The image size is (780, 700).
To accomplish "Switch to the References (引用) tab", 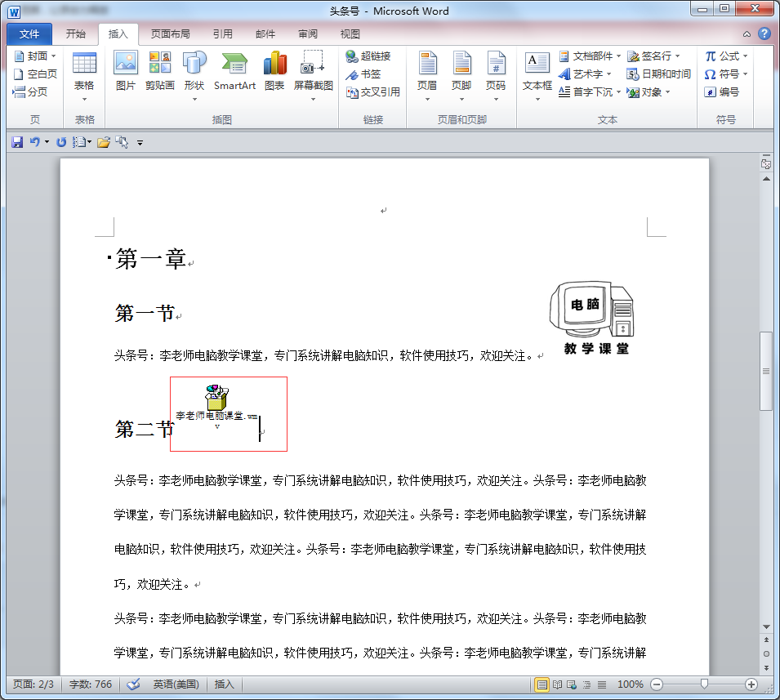I will click(x=222, y=33).
